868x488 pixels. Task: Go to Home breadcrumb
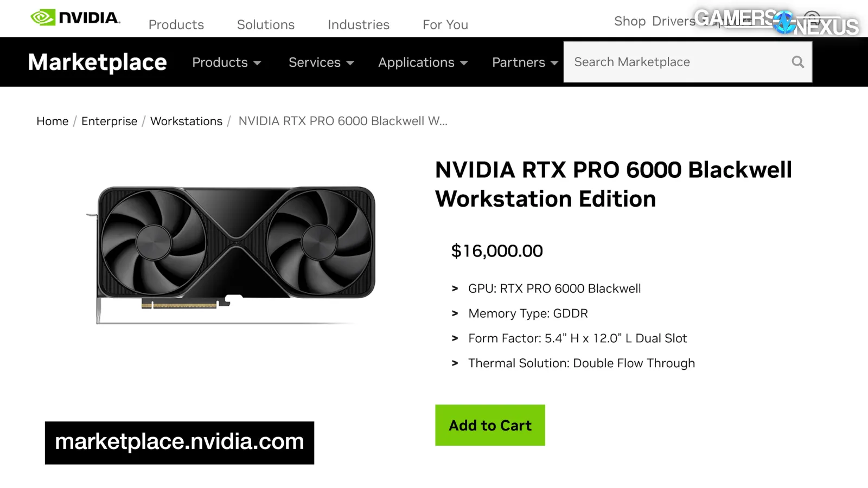click(x=53, y=121)
